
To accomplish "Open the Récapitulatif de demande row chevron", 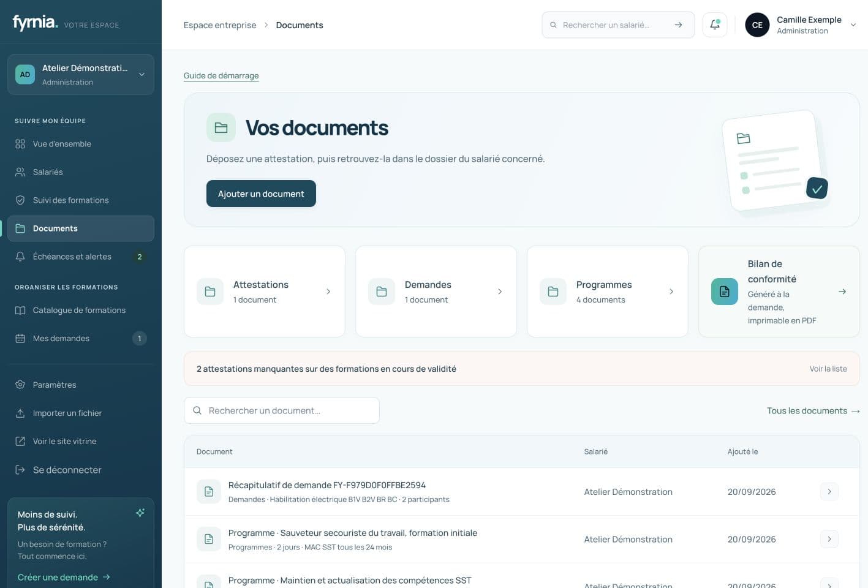I will click(829, 492).
